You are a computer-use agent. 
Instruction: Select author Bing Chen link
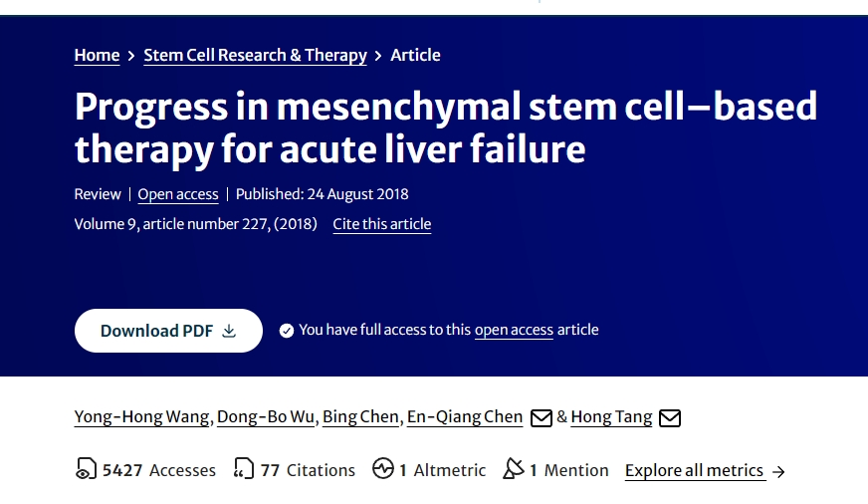click(x=360, y=417)
